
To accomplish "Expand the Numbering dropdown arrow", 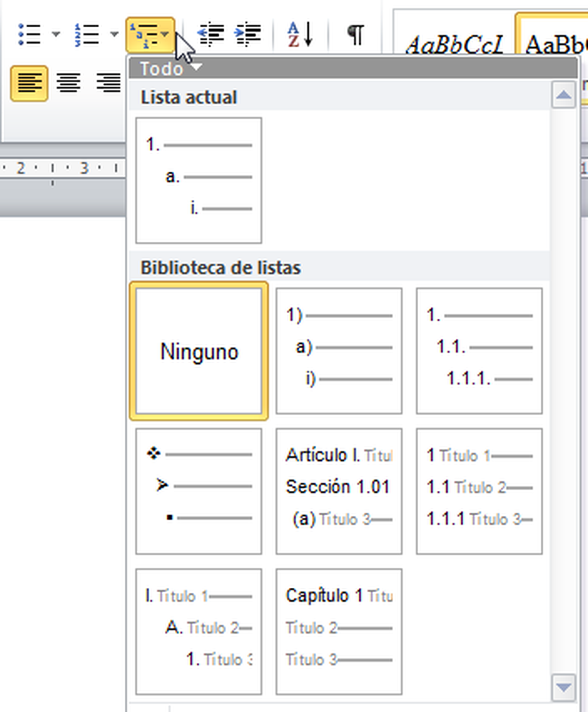I will point(113,33).
